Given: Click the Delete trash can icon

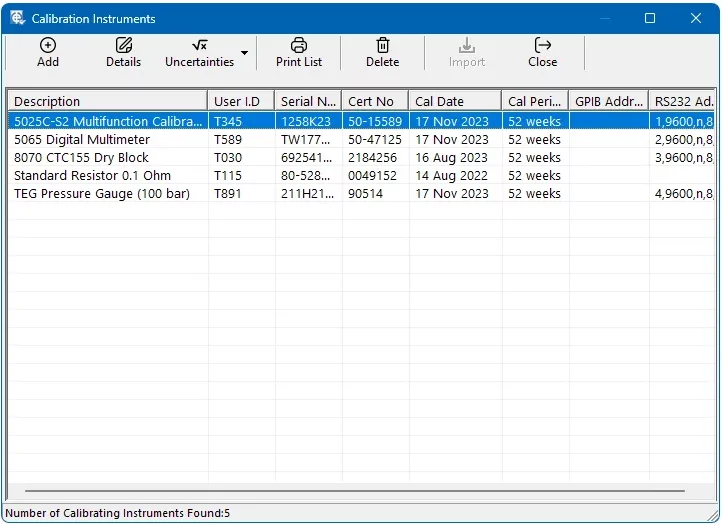Looking at the screenshot, I should click(382, 45).
